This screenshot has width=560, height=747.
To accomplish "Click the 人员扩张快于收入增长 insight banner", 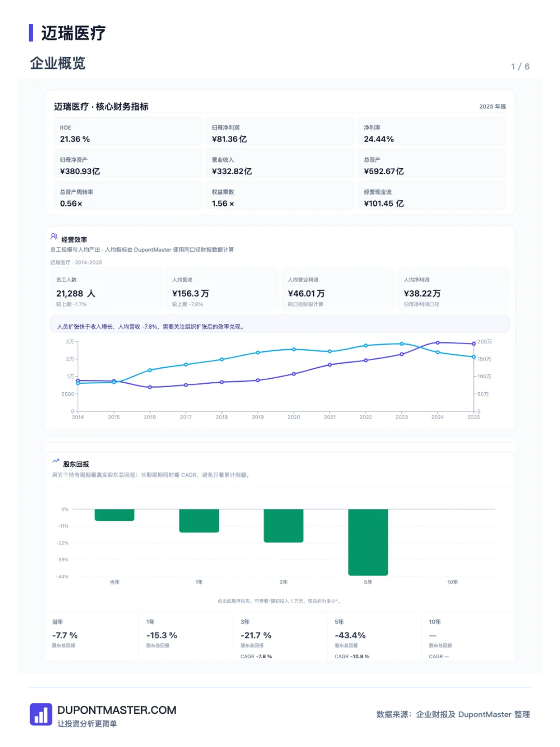I will 280,324.
